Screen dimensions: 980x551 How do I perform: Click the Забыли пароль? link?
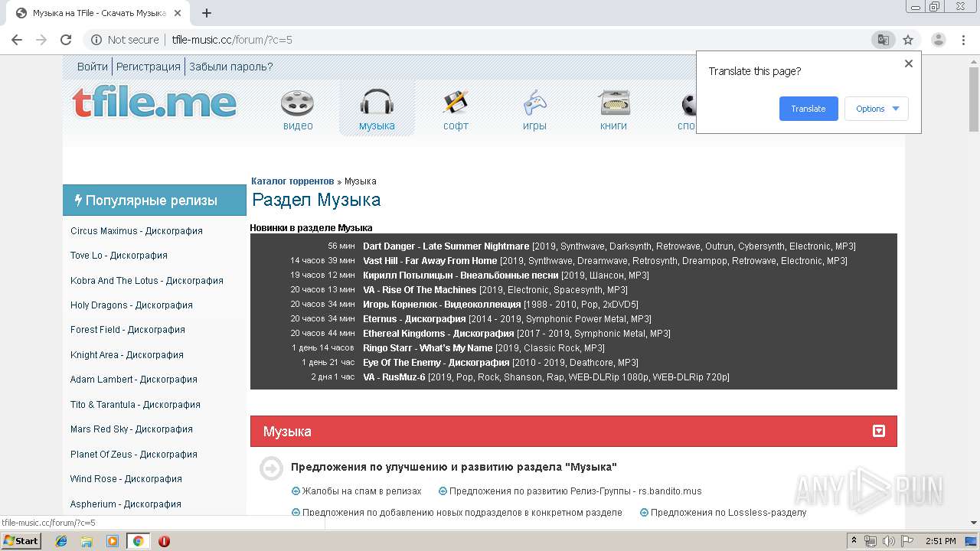pyautogui.click(x=231, y=67)
